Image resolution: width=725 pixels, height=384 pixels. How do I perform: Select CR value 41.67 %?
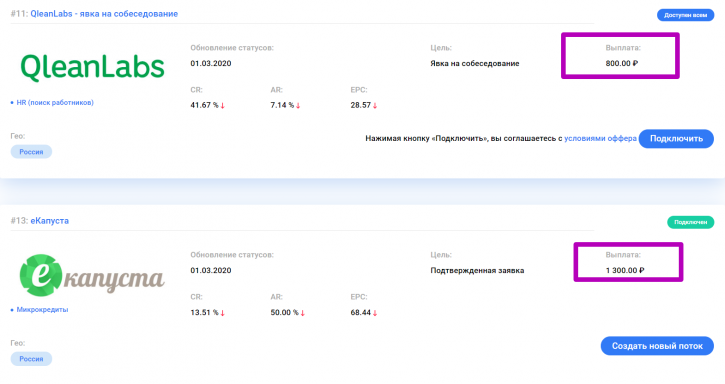click(204, 105)
